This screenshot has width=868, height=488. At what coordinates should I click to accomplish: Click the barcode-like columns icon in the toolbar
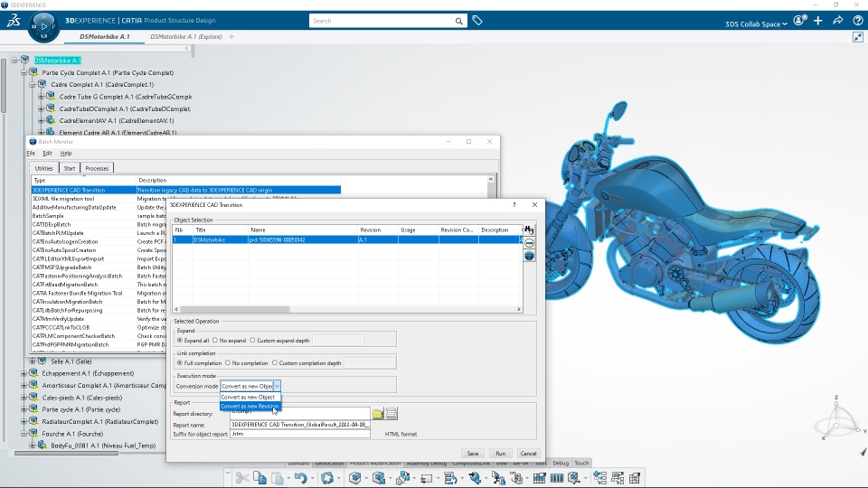click(x=557, y=477)
